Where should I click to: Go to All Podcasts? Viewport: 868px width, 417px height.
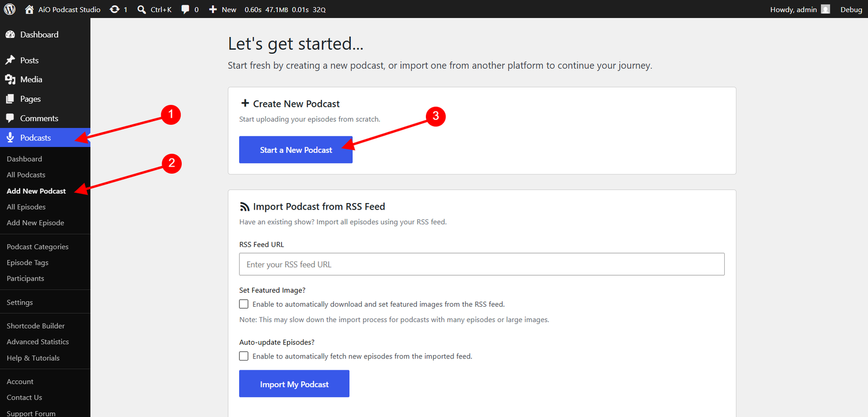pos(26,175)
